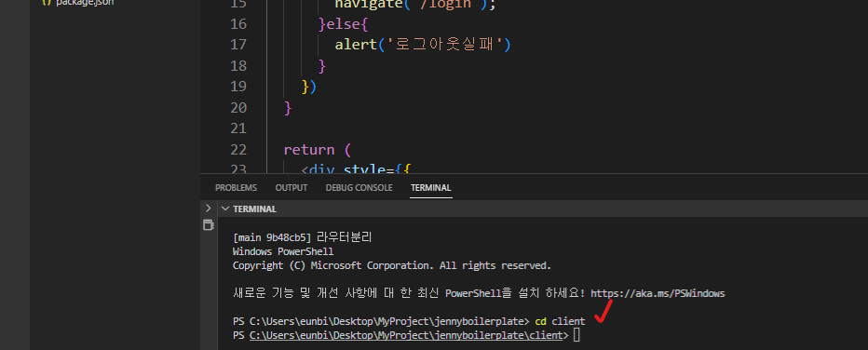Show the DEBUG CONSOLE tab

359,188
